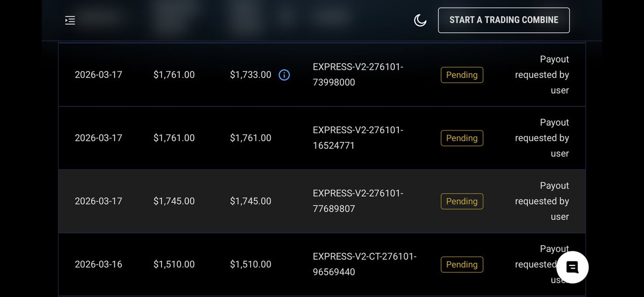
Task: Click Start a Trading Combine button
Action: pyautogui.click(x=504, y=20)
